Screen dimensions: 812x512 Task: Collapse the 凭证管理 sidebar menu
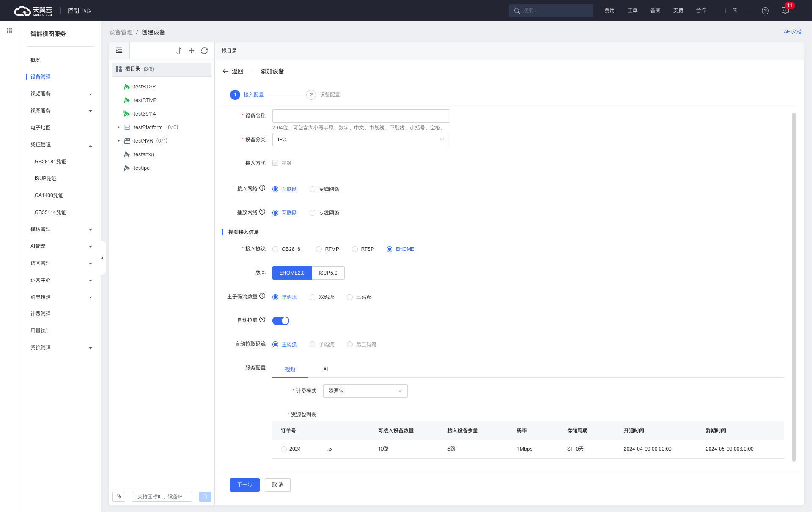pos(60,145)
